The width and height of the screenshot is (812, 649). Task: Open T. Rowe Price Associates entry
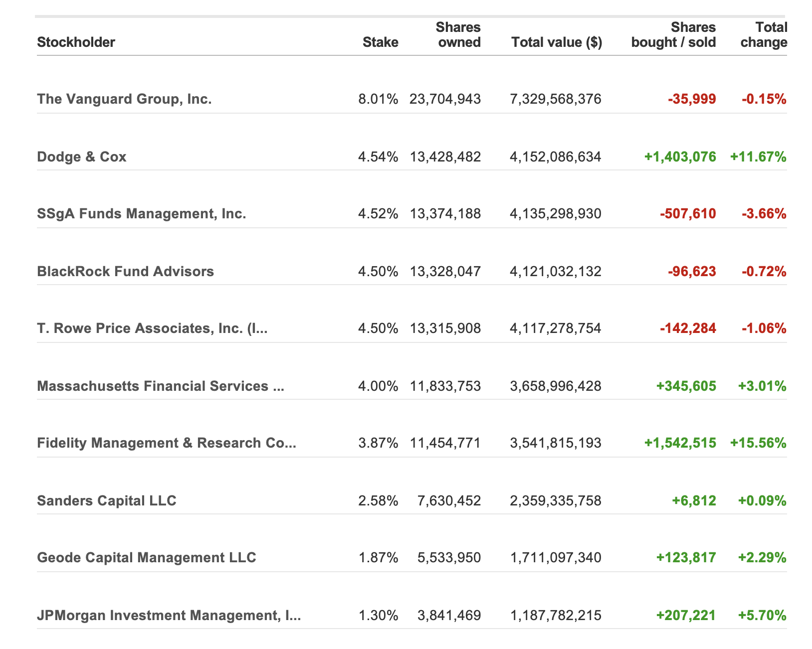tap(152, 328)
